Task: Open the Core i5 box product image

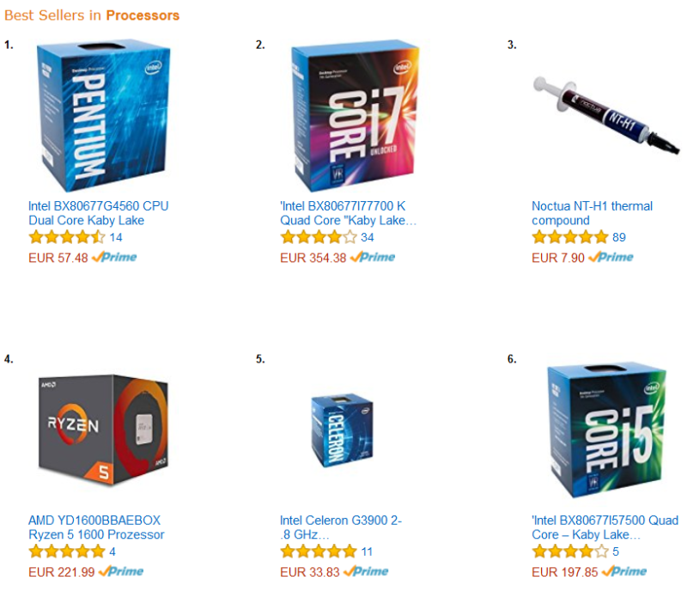Action: coord(607,430)
